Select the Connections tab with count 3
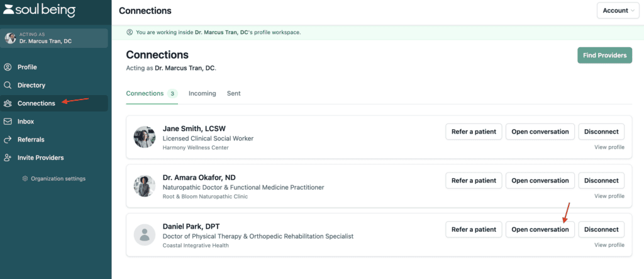644x279 pixels. tap(152, 93)
